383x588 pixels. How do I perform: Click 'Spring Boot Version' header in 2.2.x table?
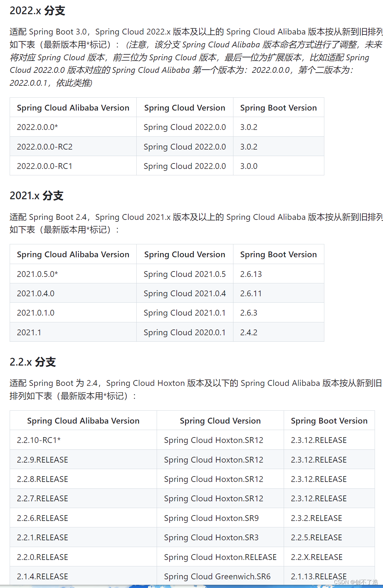click(x=329, y=421)
